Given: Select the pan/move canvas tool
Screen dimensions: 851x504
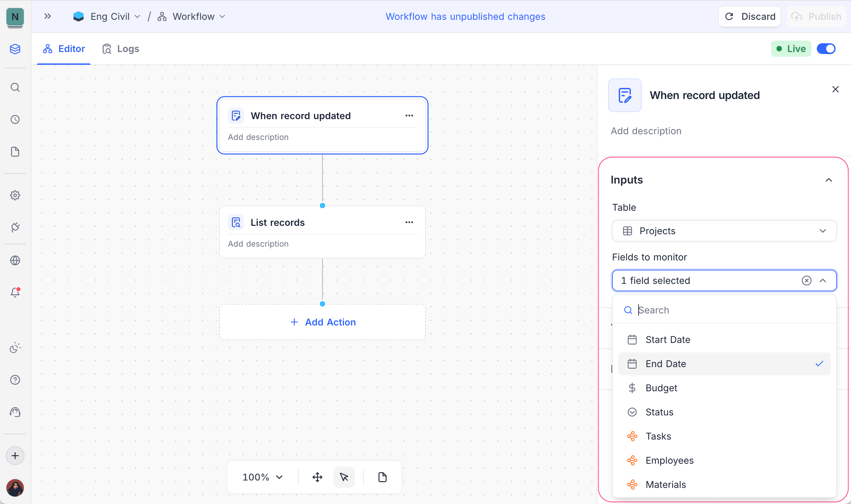Looking at the screenshot, I should 317,477.
